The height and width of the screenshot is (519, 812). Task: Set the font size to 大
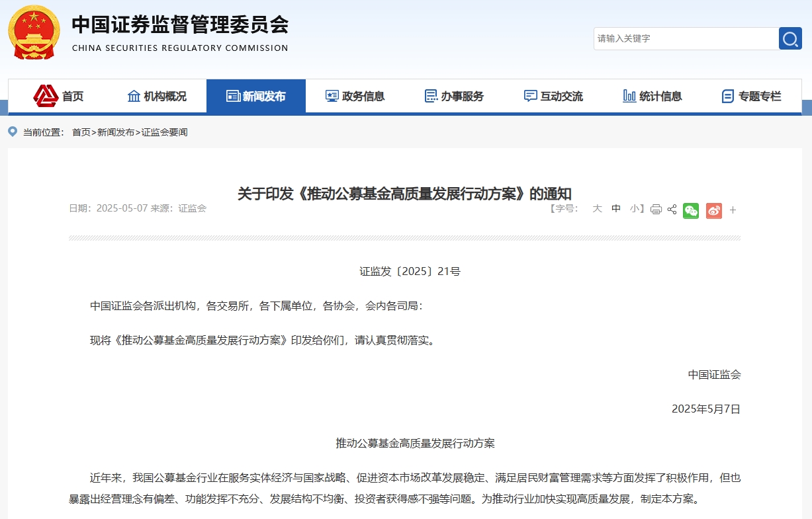pos(597,208)
